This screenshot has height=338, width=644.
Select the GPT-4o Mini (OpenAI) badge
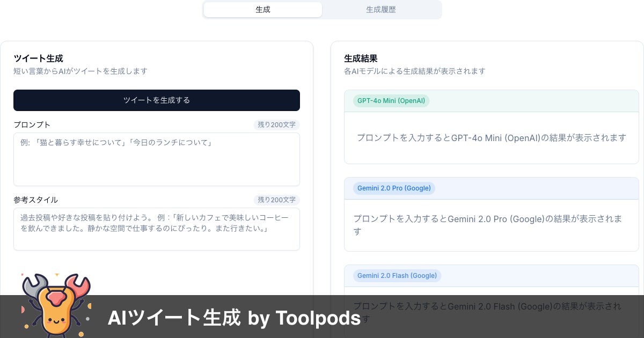tap(391, 100)
